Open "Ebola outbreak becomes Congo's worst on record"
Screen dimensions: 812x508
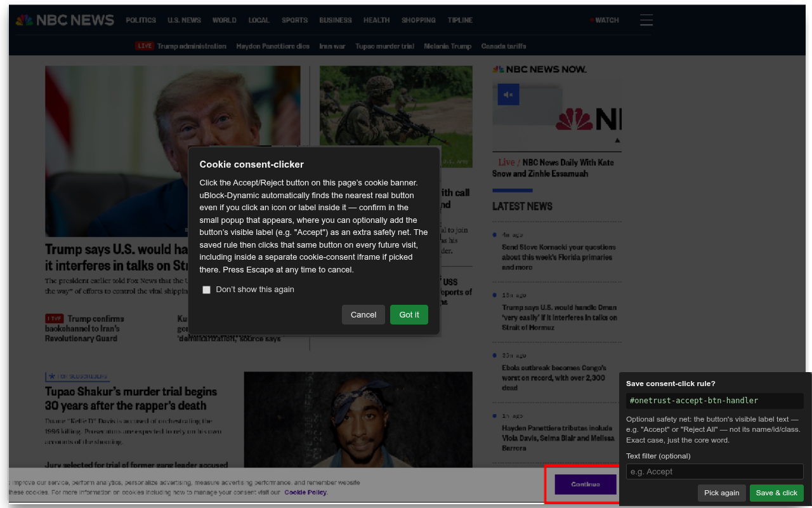pos(554,378)
